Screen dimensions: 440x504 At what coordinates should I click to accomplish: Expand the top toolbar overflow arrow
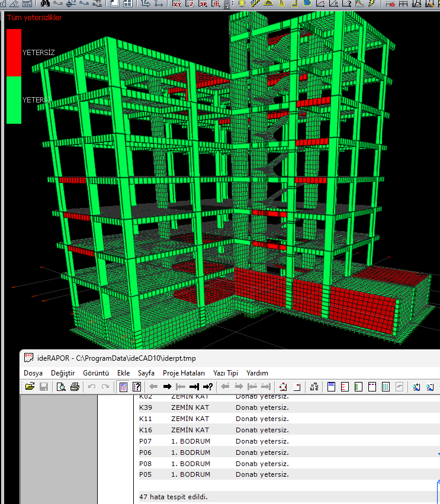(227, 5)
